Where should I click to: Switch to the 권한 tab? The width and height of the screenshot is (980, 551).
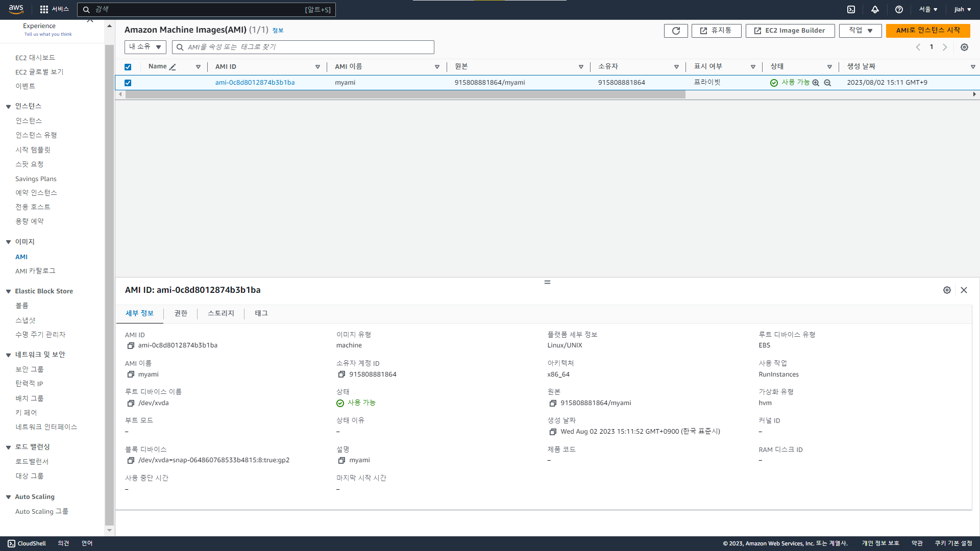click(x=181, y=313)
